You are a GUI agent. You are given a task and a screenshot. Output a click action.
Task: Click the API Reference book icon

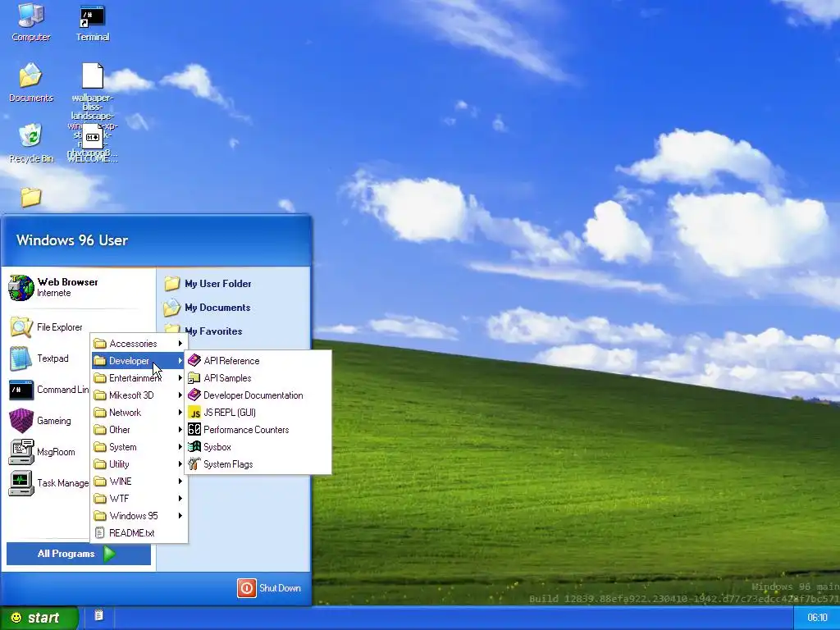194,361
